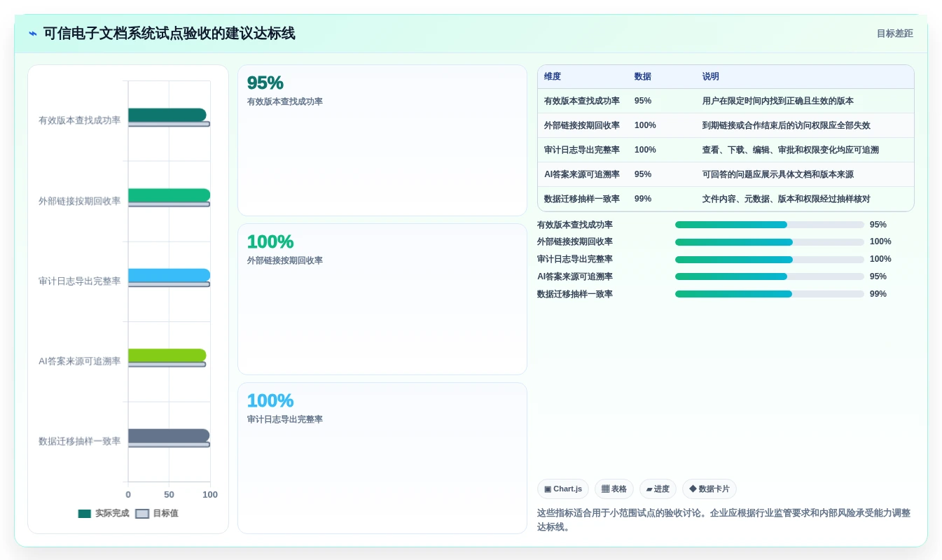Viewport: 942px width, 560px height.
Task: Click the 数据迁移抽样一致率 progress bar
Action: (x=770, y=294)
